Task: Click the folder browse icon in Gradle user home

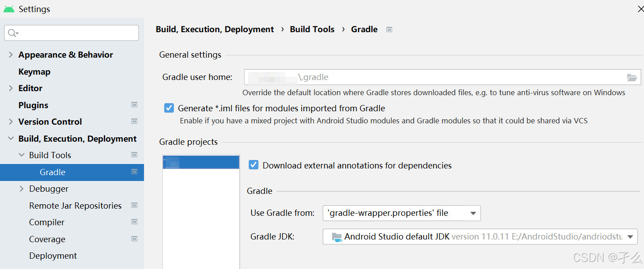Action: (x=631, y=77)
